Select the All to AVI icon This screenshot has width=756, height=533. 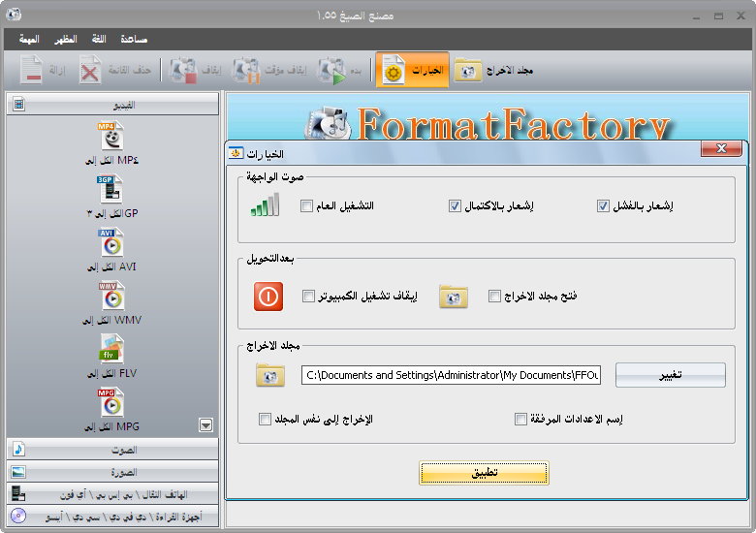pos(111,242)
